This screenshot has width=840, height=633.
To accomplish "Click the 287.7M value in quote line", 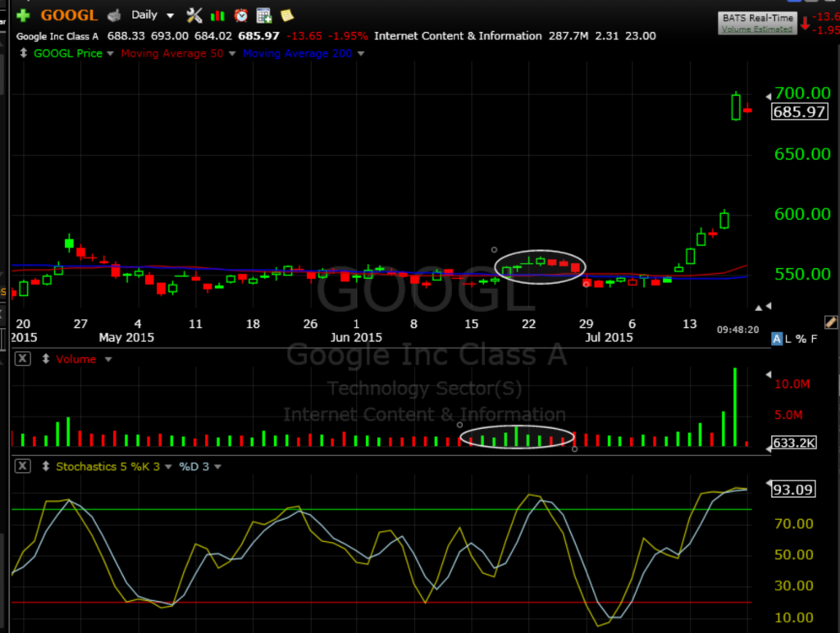I will point(568,36).
